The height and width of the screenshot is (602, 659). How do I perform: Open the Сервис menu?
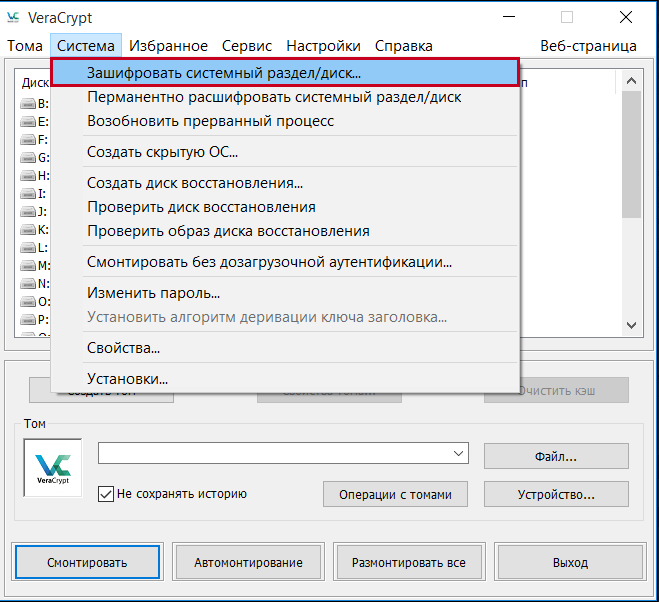247,46
